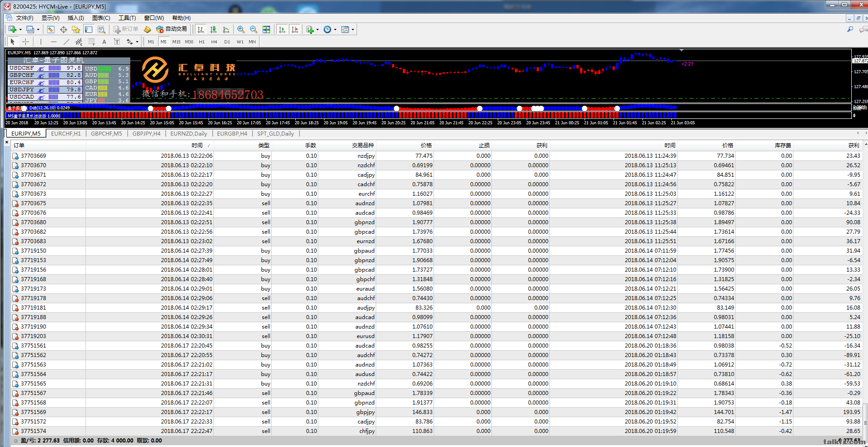
Task: Open the Templates icon
Action: tap(345, 29)
